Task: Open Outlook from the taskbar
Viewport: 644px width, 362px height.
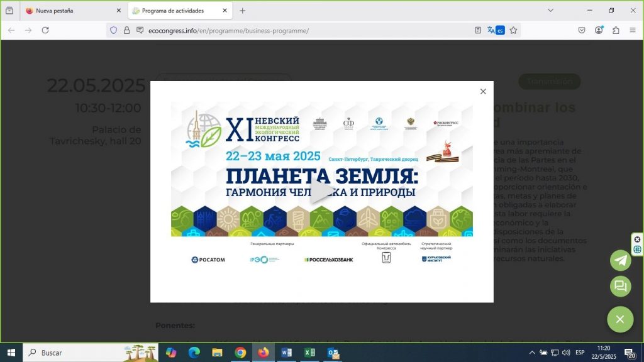Action: (333, 353)
